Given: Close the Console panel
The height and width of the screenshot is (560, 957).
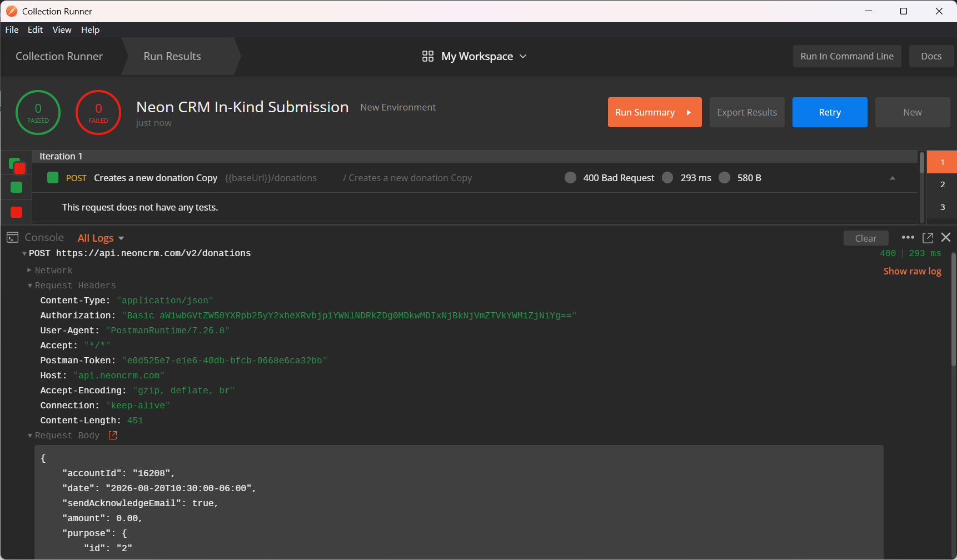Looking at the screenshot, I should click(x=946, y=237).
